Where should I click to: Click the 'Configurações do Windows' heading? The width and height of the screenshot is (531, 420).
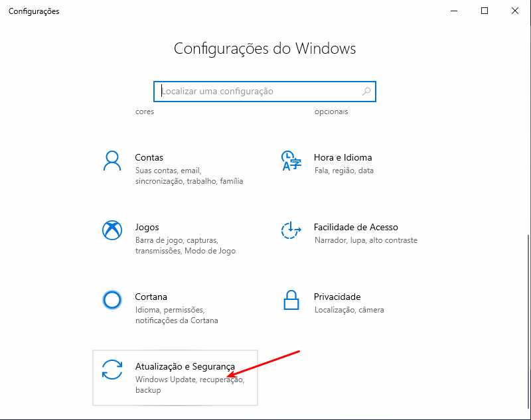click(x=265, y=48)
